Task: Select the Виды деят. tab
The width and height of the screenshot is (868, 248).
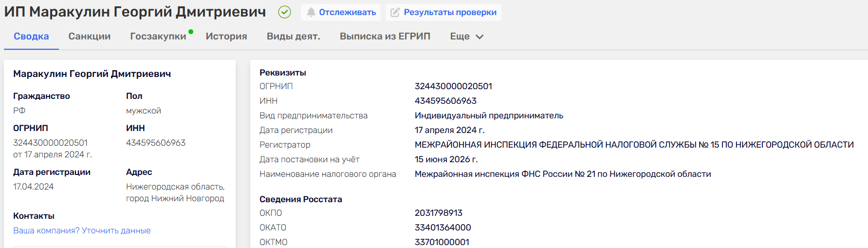Action: pos(294,37)
